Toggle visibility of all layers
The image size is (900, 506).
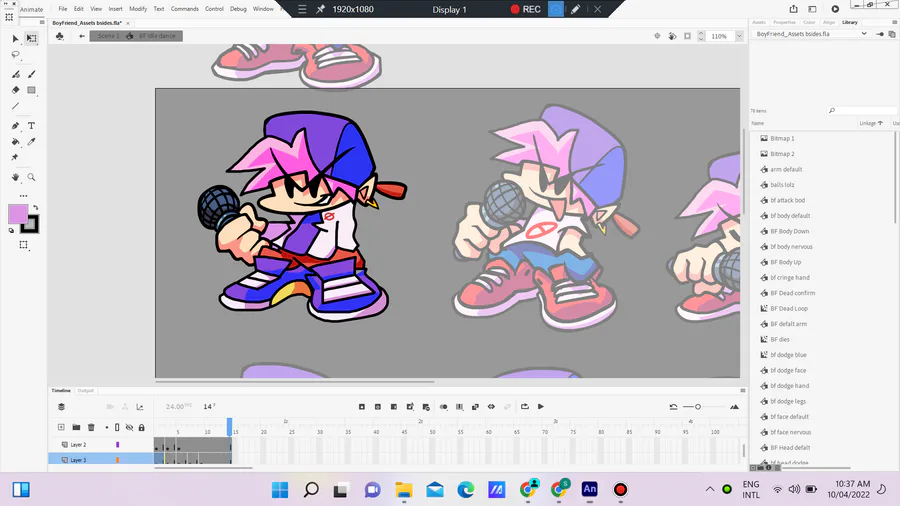129,427
